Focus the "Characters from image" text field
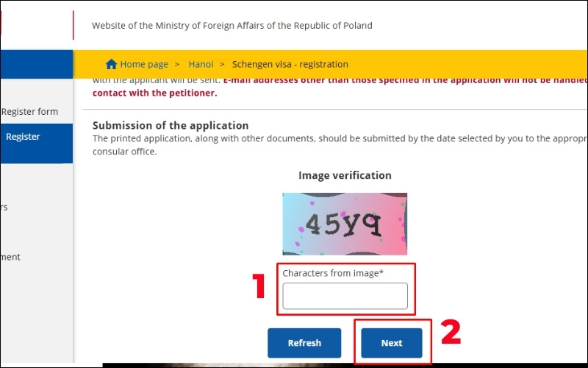 click(345, 296)
